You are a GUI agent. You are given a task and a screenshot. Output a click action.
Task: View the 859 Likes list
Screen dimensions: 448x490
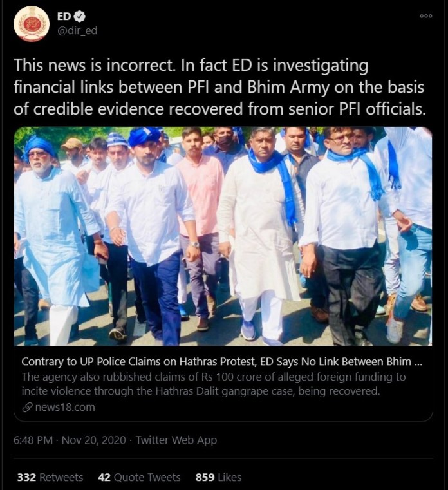click(x=218, y=477)
